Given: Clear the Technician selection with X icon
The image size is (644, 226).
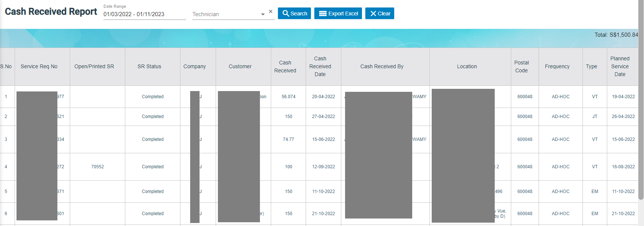Looking at the screenshot, I should (x=271, y=12).
